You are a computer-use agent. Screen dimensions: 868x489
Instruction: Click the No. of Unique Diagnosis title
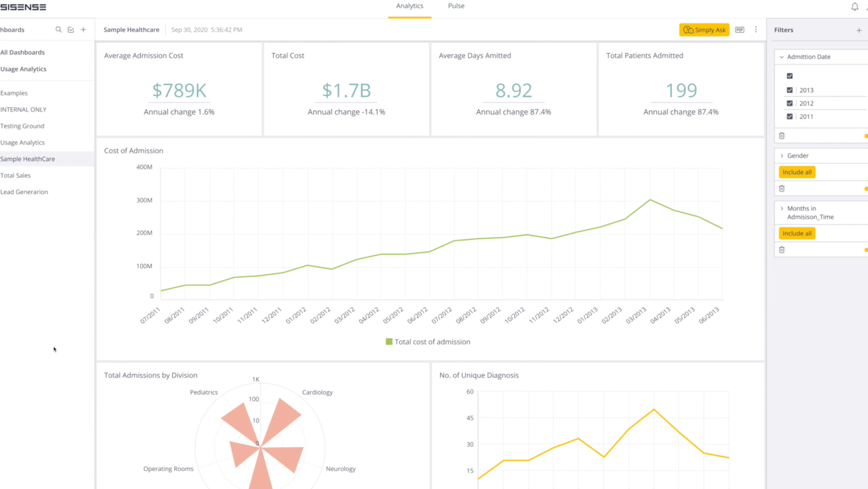(x=479, y=375)
